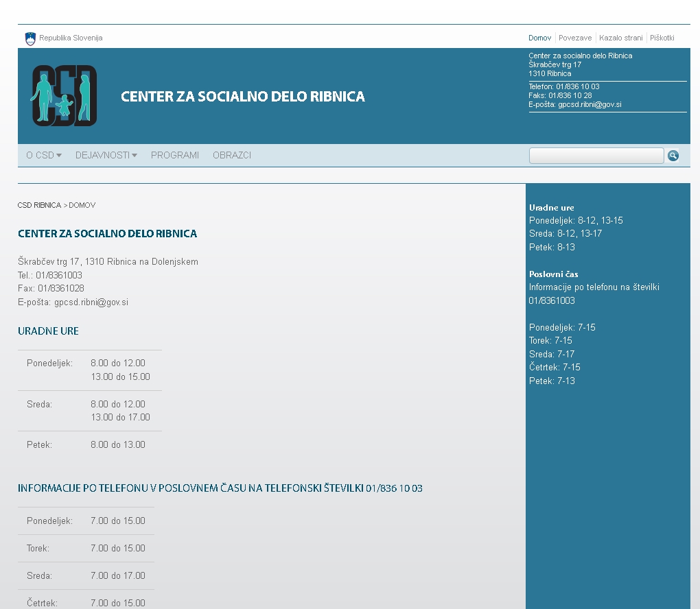Click 7.00 do 17.00 cell
700x609 pixels.
click(118, 576)
